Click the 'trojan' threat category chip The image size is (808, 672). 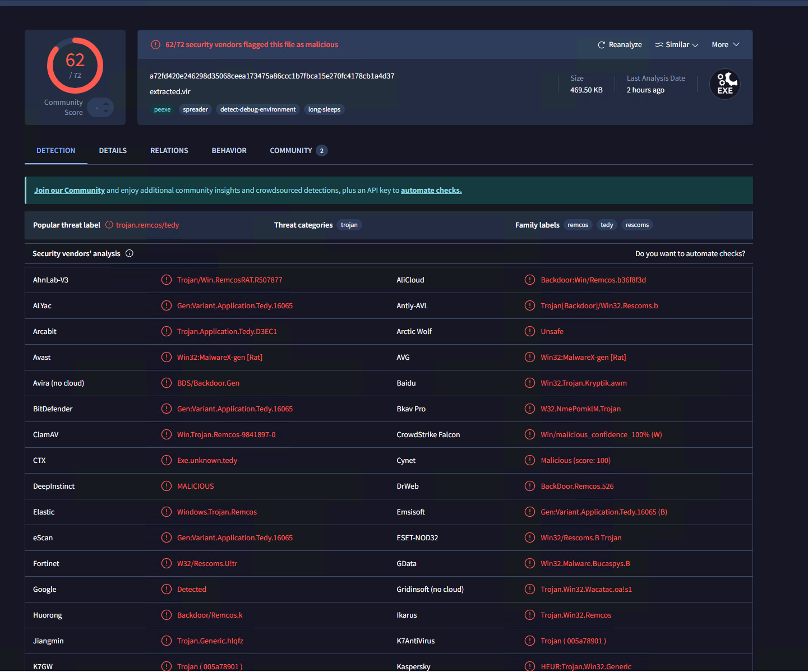(x=349, y=225)
